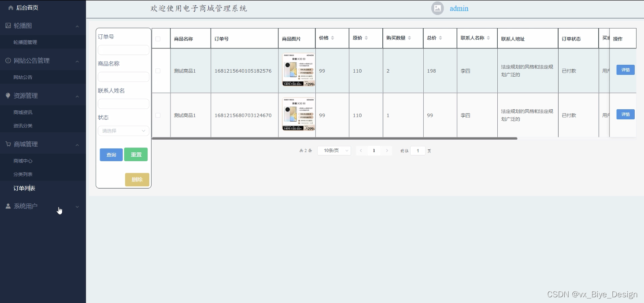The image size is (644, 303).
Task: Click the lightbulb icon beside 资源管理
Action: (x=8, y=96)
